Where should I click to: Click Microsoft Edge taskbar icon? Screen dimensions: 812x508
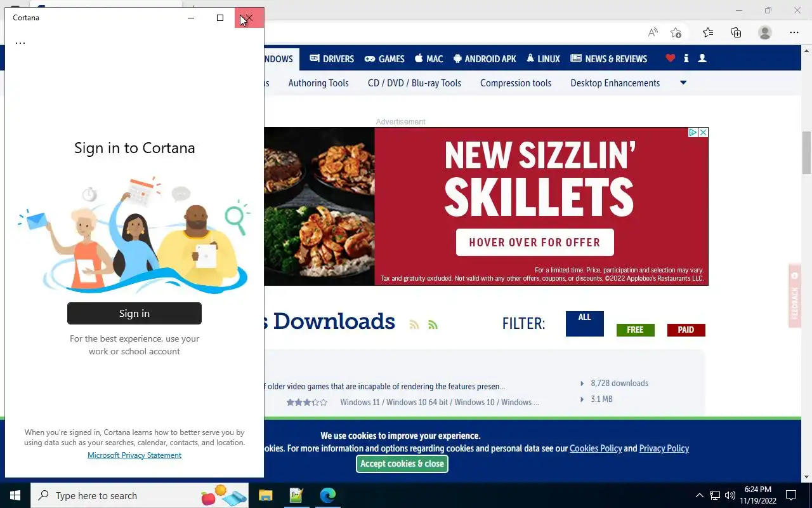[327, 495]
